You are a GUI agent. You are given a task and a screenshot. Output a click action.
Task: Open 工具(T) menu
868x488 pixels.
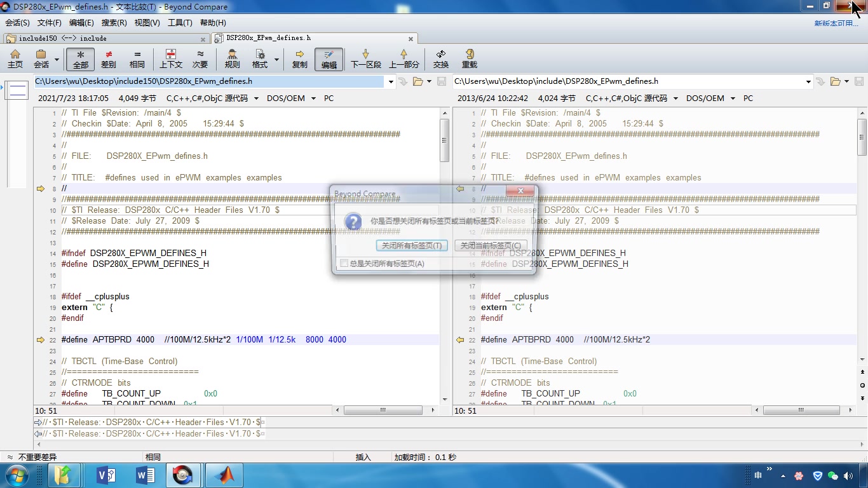click(x=180, y=23)
